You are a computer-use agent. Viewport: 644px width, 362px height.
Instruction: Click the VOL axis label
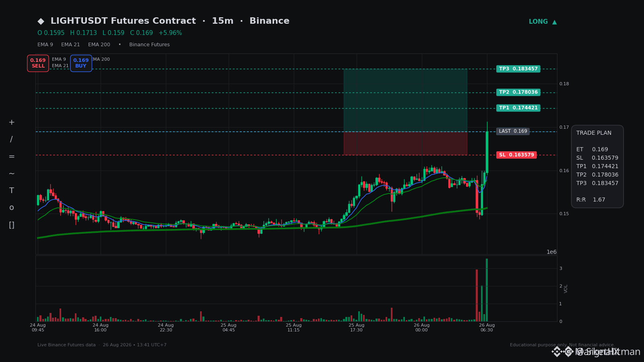566,288
